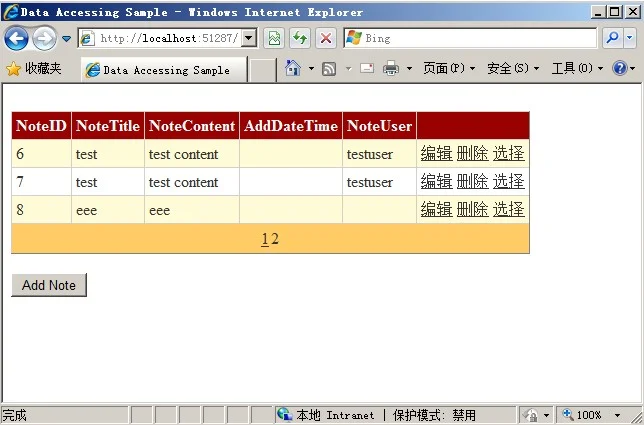This screenshot has width=644, height=425.
Task: Click 选择 link for NoteID 8
Action: pyautogui.click(x=508, y=209)
